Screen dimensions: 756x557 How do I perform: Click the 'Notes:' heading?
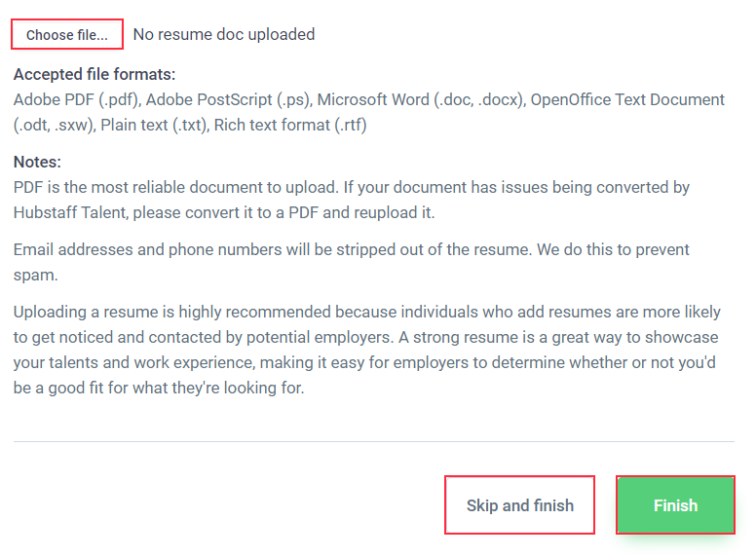[37, 162]
